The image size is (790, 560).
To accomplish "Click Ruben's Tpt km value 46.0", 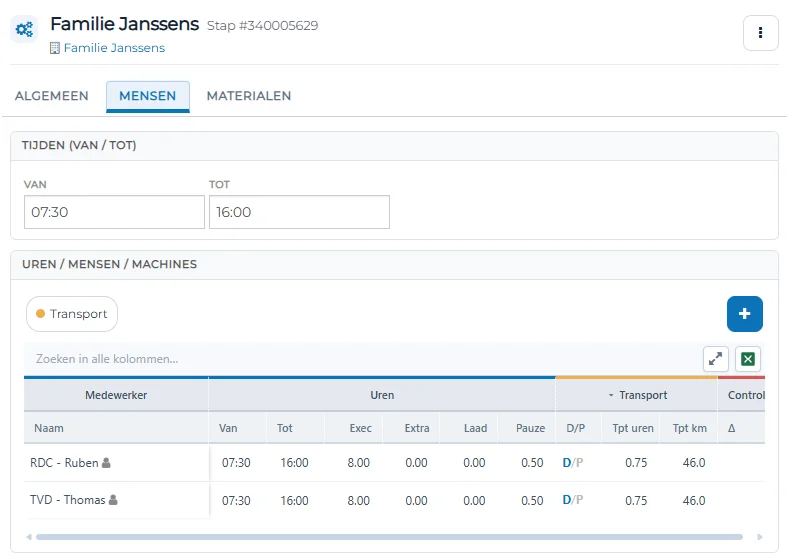I will pos(694,463).
